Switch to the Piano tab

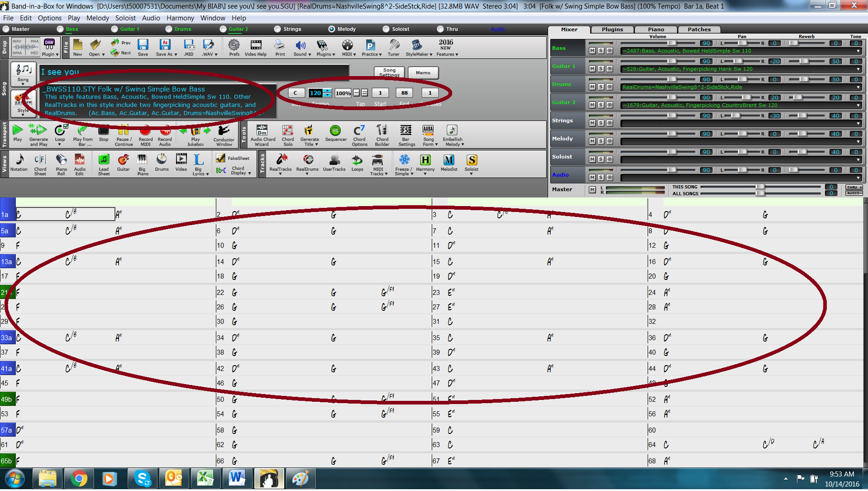[x=656, y=29]
